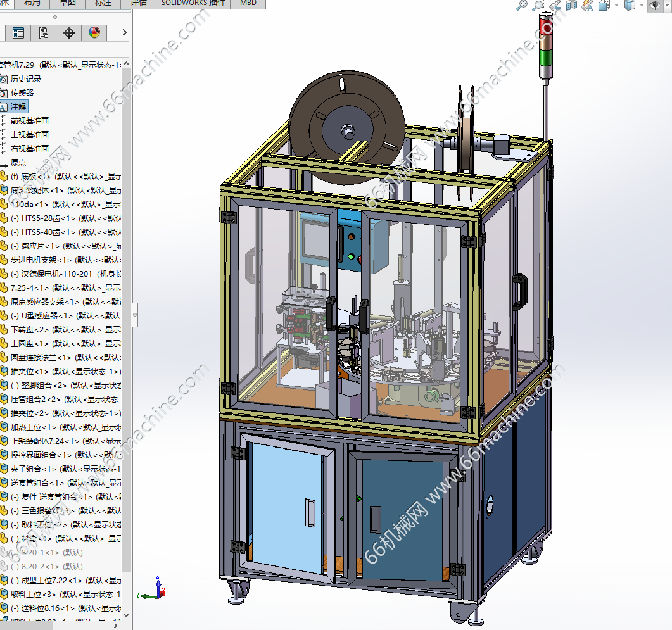Select the 传感器 tree item

pyautogui.click(x=22, y=92)
